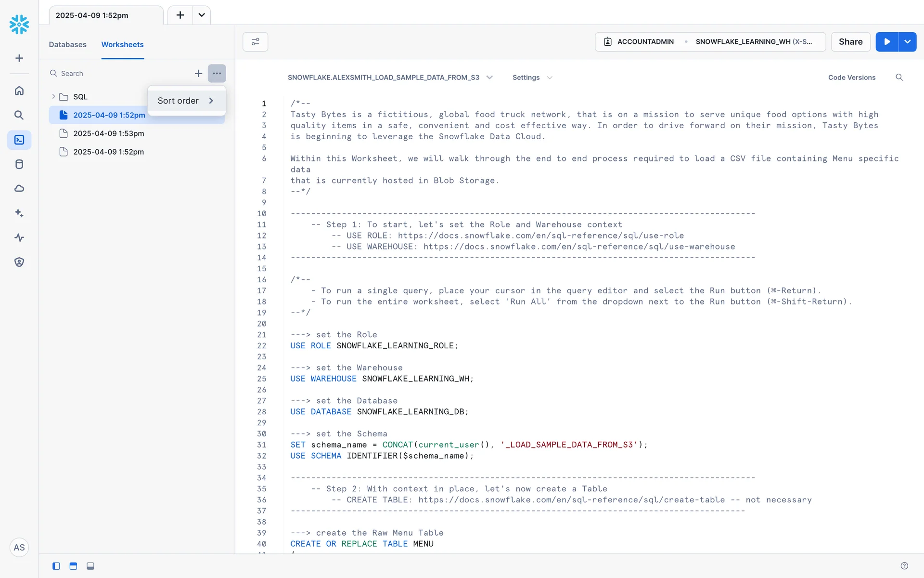
Task: Open the Monitoring activity icon
Action: [x=19, y=237]
